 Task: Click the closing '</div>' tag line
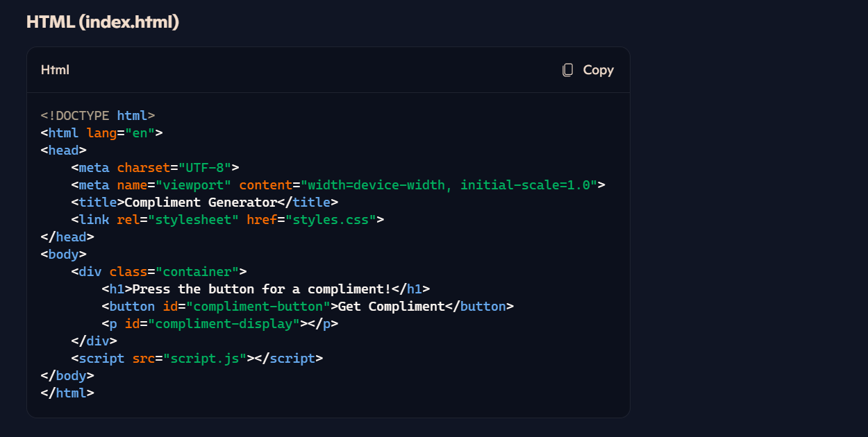94,341
